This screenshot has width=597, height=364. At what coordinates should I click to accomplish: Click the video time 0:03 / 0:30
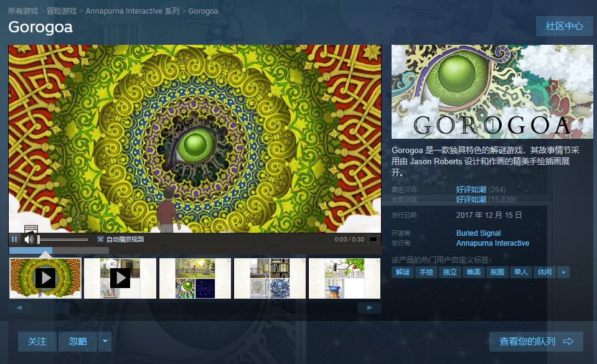click(x=349, y=239)
